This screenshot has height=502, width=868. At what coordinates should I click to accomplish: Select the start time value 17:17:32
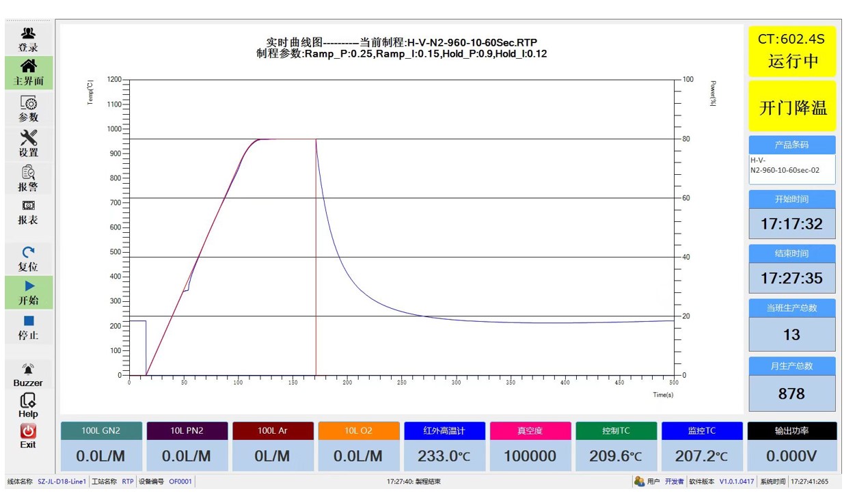point(792,224)
